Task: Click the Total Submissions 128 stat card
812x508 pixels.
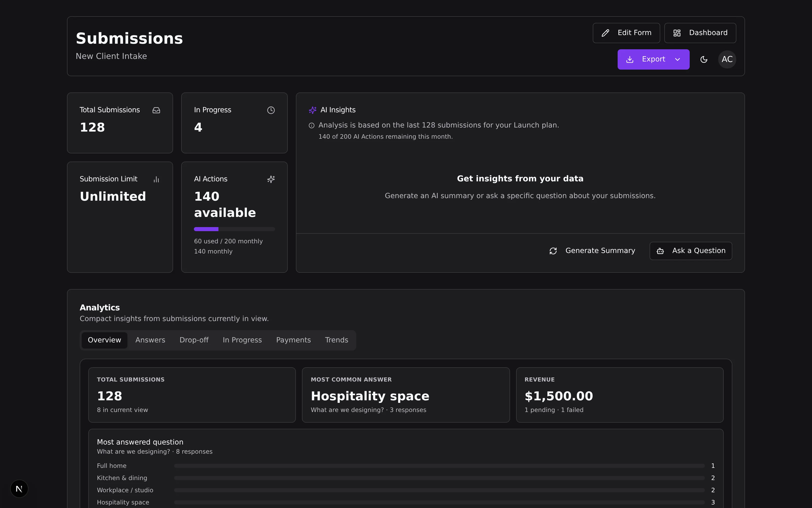Action: point(120,123)
